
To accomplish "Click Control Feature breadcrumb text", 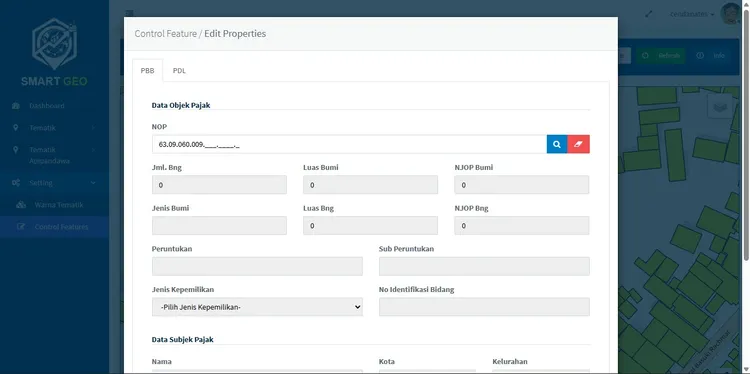I will coord(165,33).
